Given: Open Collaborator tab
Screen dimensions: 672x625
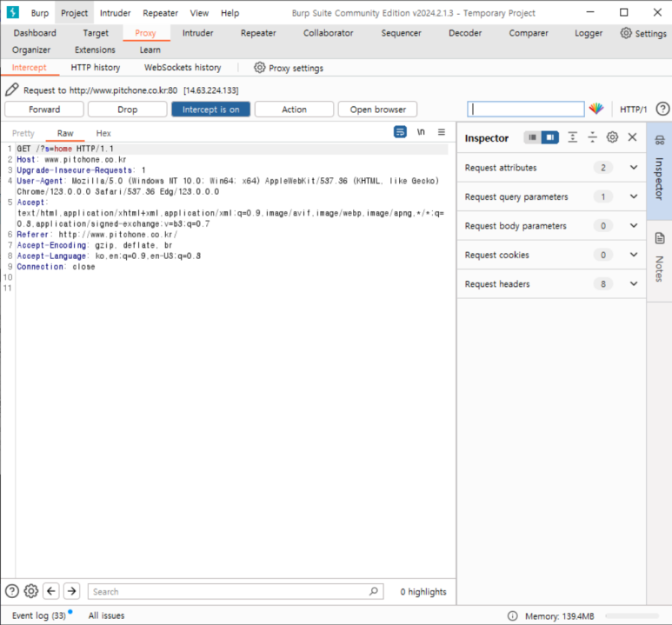Looking at the screenshot, I should click(x=329, y=33).
